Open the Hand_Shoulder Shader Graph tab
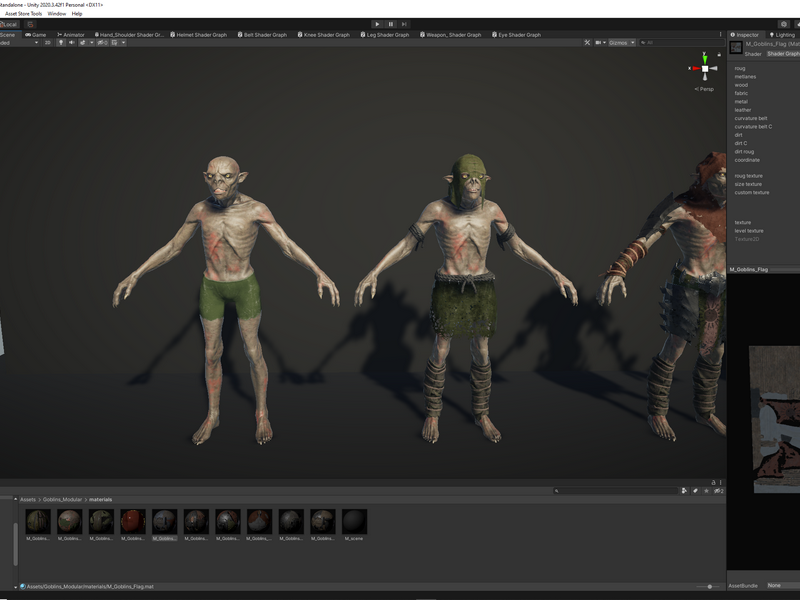The image size is (800, 600). 129,35
